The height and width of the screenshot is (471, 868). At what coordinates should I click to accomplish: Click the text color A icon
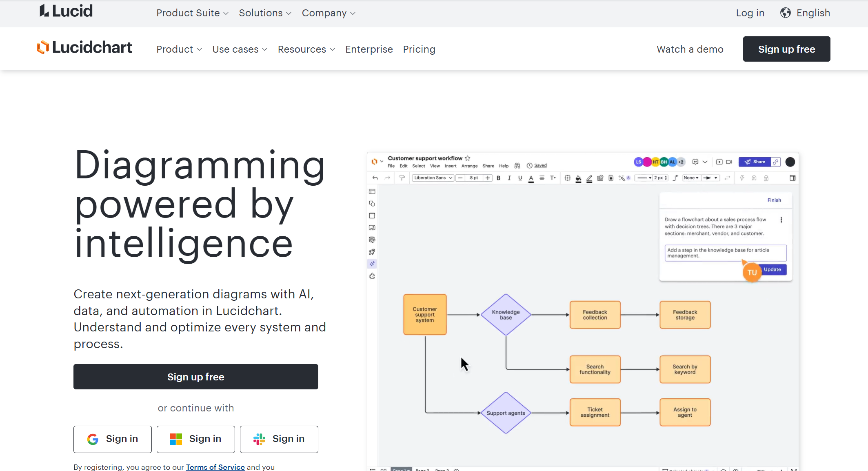(x=531, y=178)
